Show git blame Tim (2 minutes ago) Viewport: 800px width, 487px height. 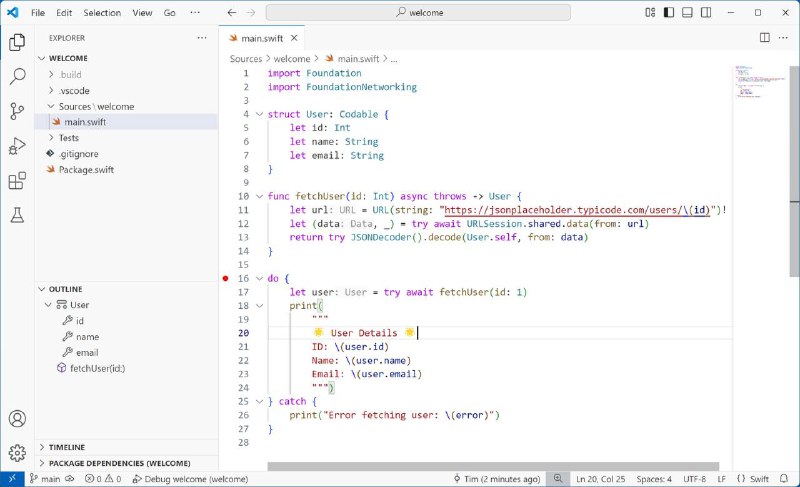[x=496, y=479]
